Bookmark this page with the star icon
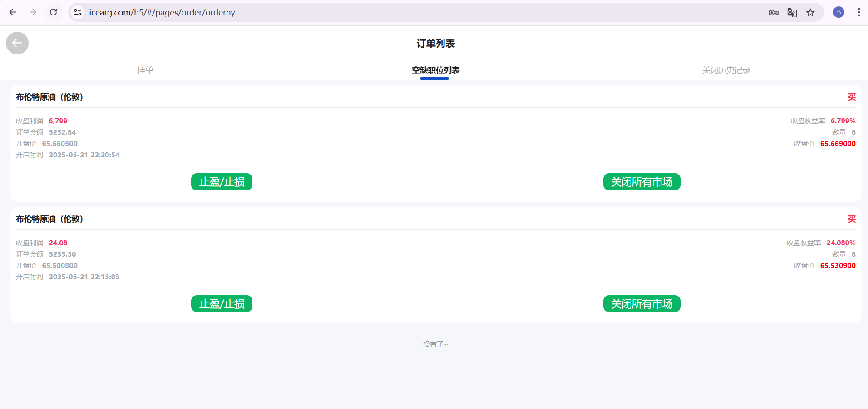Screen dimensions: 868x409 click(810, 13)
